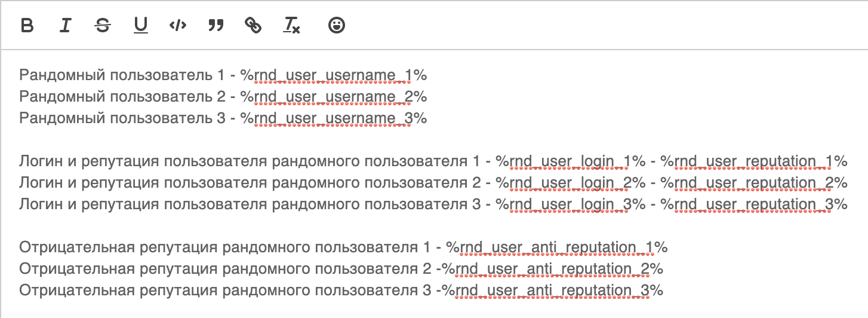This screenshot has width=868, height=318.
Task: Insert a blockquote
Action: pyautogui.click(x=216, y=25)
